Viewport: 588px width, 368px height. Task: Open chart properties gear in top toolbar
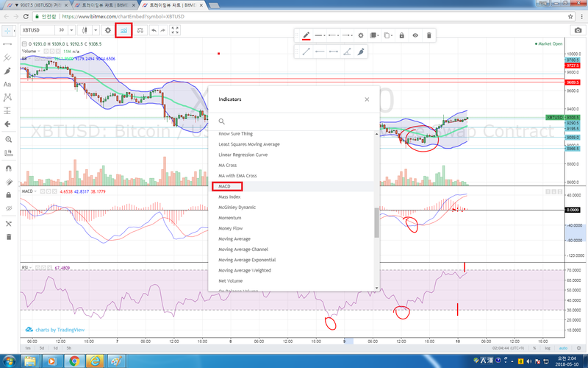108,30
